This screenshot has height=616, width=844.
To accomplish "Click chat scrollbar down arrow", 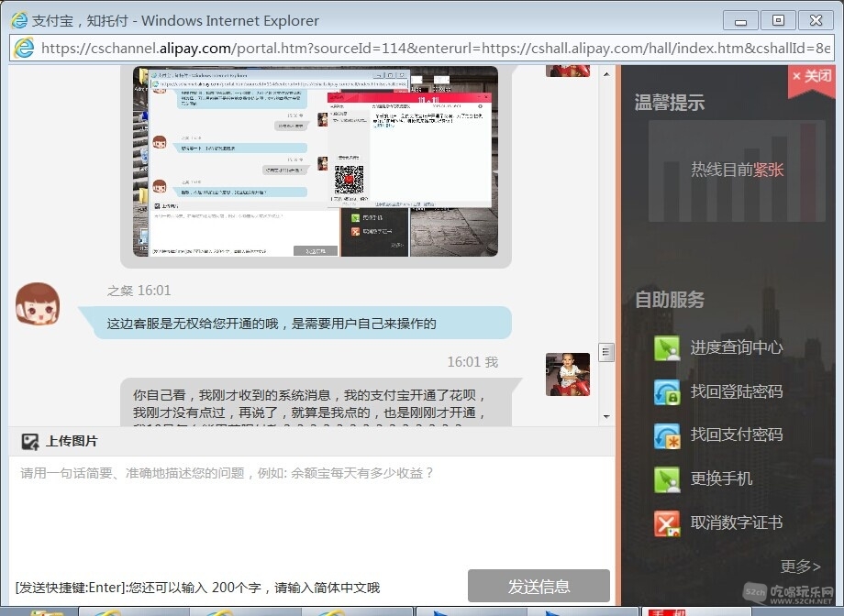I will (x=606, y=416).
